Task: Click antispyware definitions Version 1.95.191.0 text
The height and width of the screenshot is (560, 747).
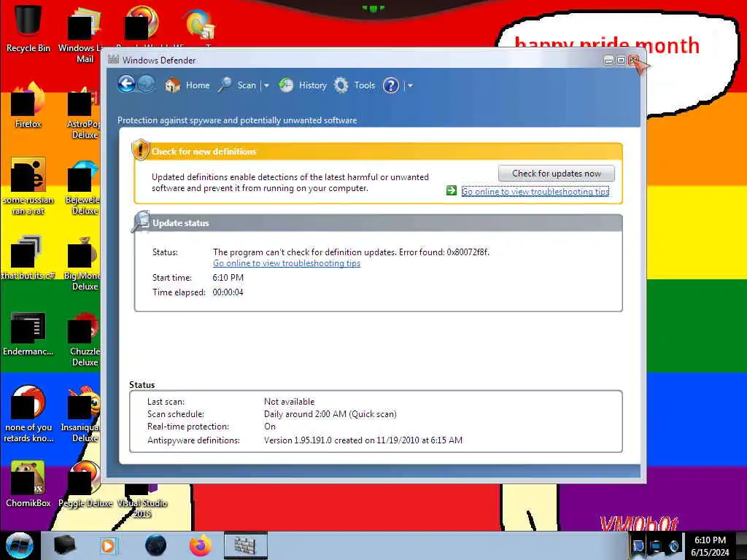Action: (363, 440)
